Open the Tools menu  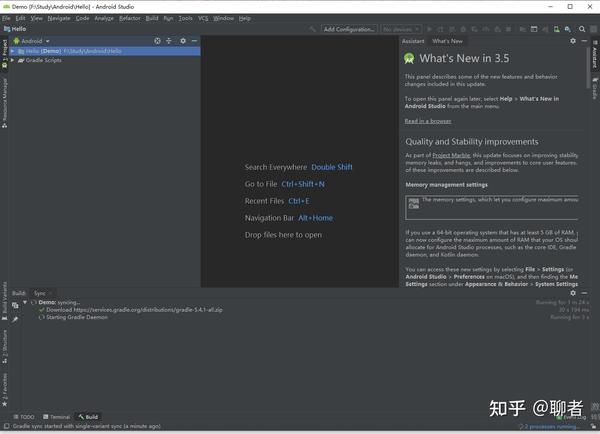pyautogui.click(x=186, y=18)
